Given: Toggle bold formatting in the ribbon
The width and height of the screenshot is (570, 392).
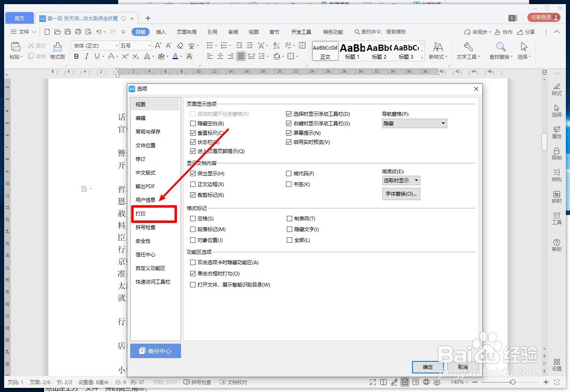Looking at the screenshot, I should click(76, 56).
